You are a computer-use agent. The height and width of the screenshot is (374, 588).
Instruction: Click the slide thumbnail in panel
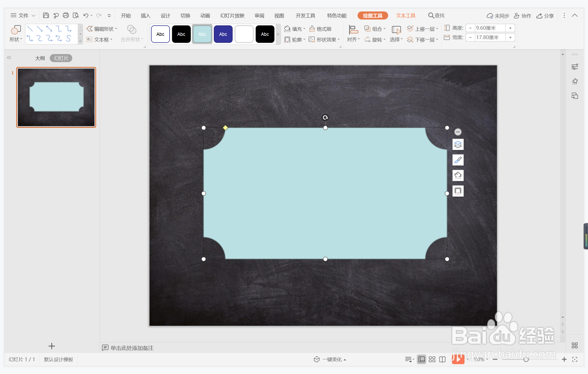[x=56, y=96]
